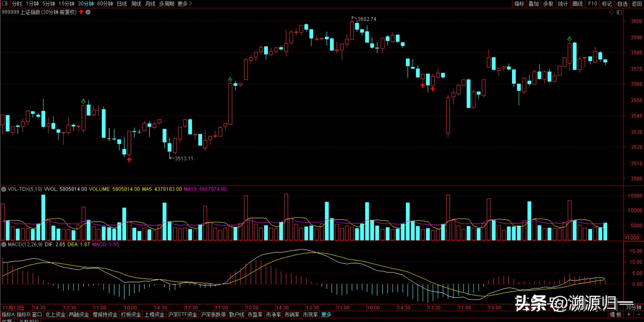Open the 模板 template menu
The height and width of the screenshot is (322, 644).
coord(616,315)
